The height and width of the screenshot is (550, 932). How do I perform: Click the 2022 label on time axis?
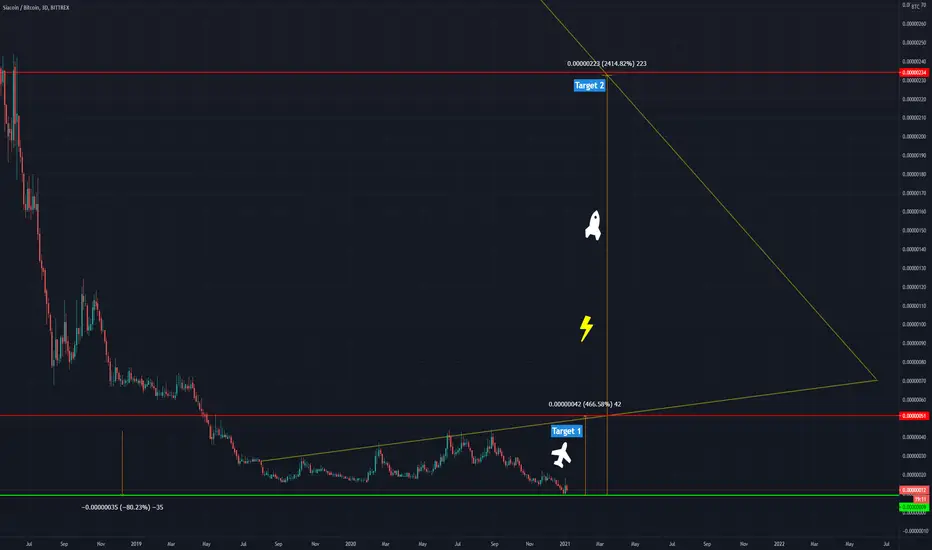[x=779, y=543]
